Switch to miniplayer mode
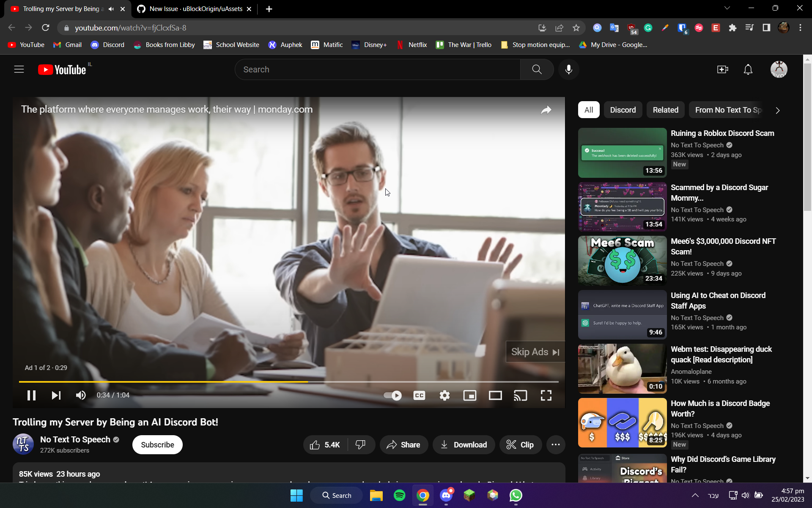Image resolution: width=812 pixels, height=508 pixels. tap(470, 395)
